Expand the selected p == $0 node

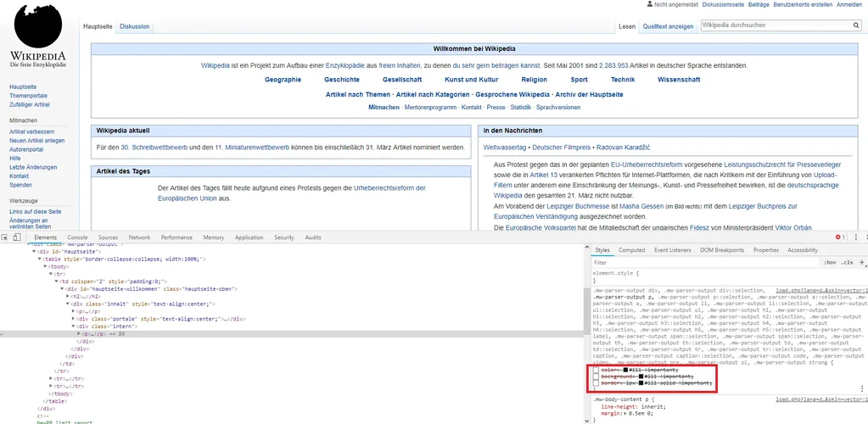pyautogui.click(x=79, y=334)
